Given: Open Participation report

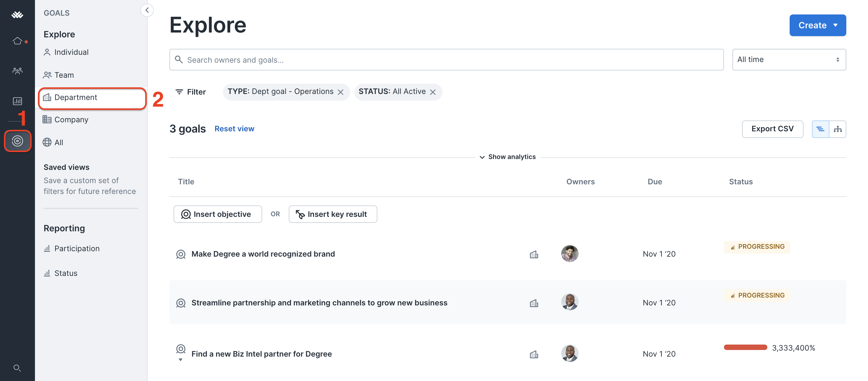Looking at the screenshot, I should point(72,248).
